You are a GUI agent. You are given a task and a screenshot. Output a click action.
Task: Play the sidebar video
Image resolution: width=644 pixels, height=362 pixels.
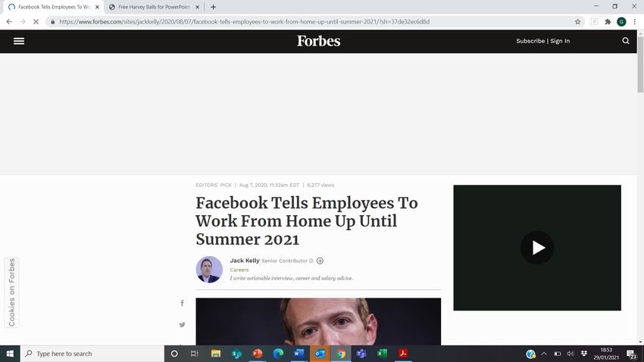(537, 248)
